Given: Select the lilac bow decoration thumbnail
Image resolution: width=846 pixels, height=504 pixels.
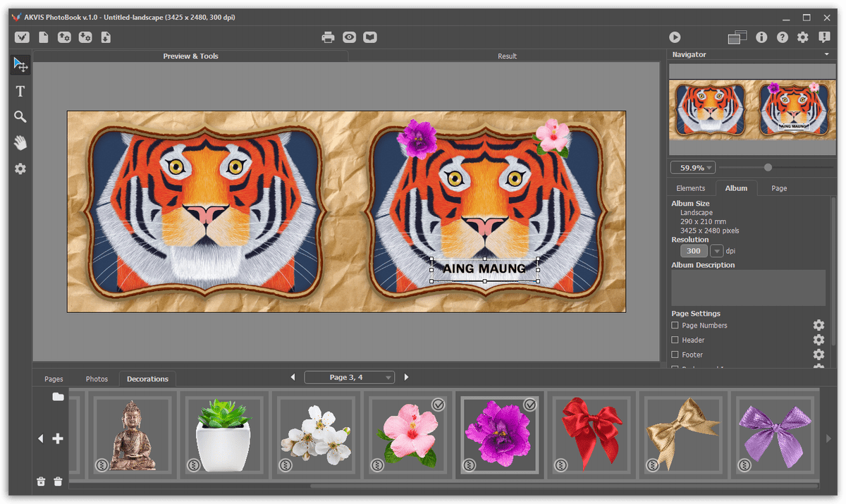Looking at the screenshot, I should point(773,436).
